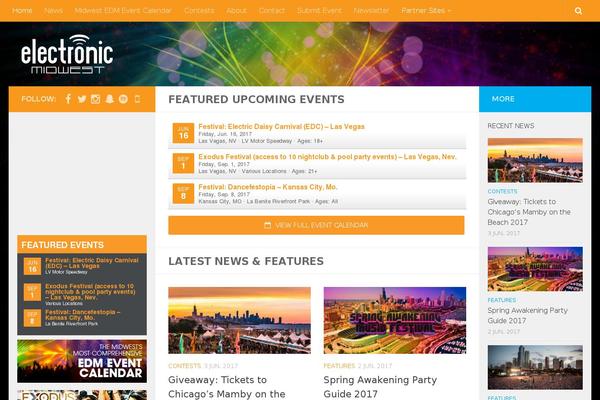Open Giveaway Tickets to Chicago's Mamby headline

pos(227,387)
